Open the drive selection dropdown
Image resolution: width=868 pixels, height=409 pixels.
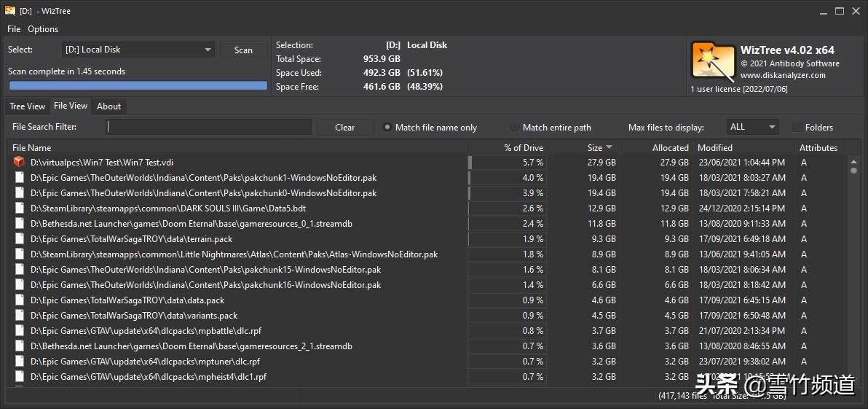138,50
